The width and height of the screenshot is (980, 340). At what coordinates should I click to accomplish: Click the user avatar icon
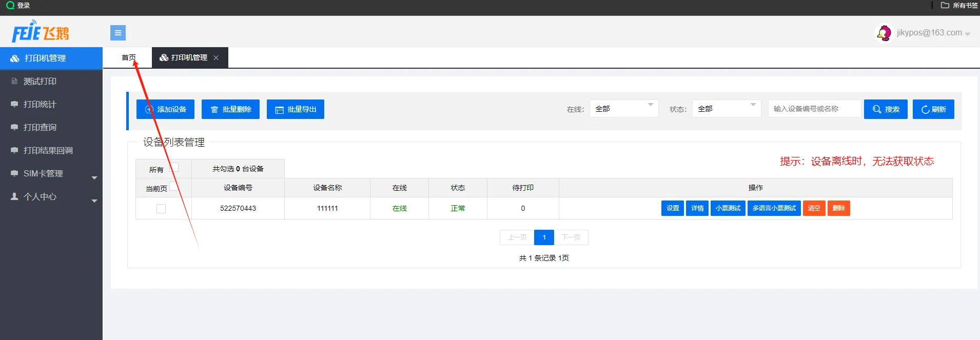[x=884, y=33]
